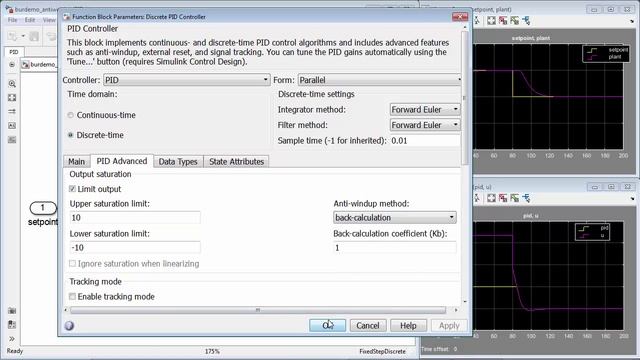Toggle Ignore saturation when linearizing checkbox
This screenshot has width=640, height=360.
[x=72, y=264]
